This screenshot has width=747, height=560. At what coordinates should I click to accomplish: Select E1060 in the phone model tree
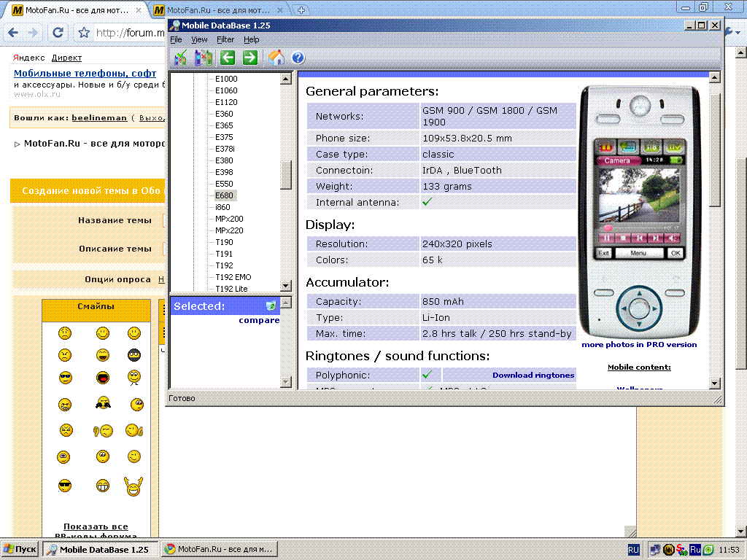click(x=226, y=90)
